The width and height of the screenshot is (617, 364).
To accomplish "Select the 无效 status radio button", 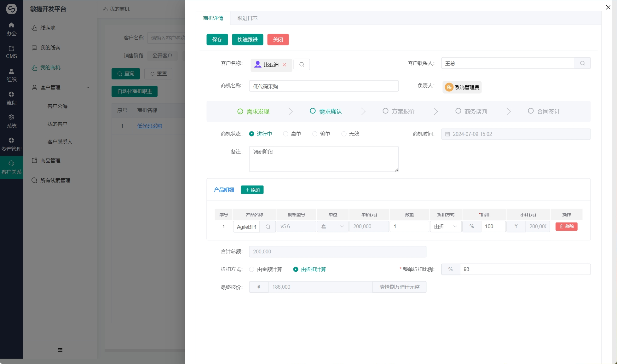I will tap(344, 134).
